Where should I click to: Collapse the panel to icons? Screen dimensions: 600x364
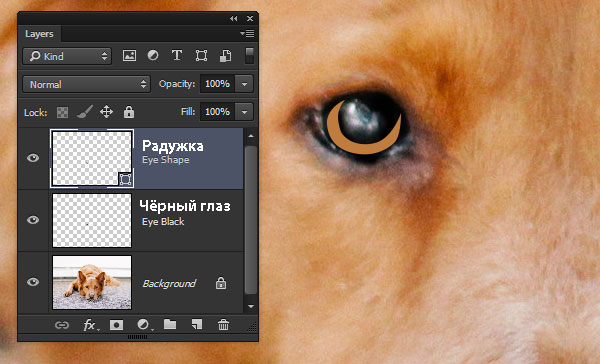[x=233, y=18]
